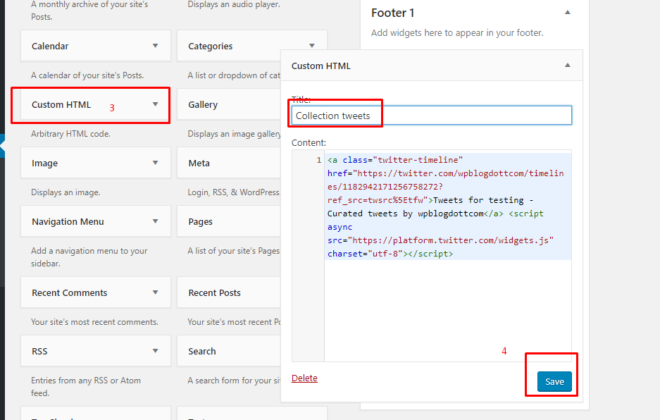
Task: Click 'Entries from any RSS or Atom feed.' text
Action: (86, 386)
